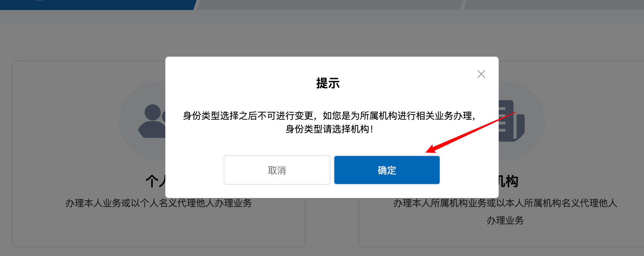This screenshot has width=644, height=256.
Task: Select the building icon for 机构
Action: (x=512, y=121)
